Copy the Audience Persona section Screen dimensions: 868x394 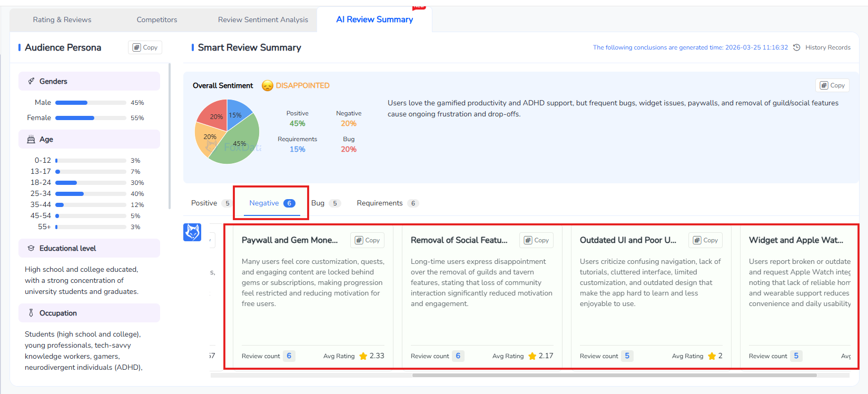point(145,47)
